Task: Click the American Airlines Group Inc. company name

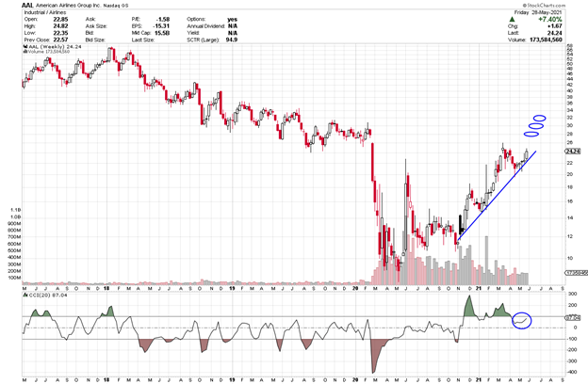Action: click(68, 6)
